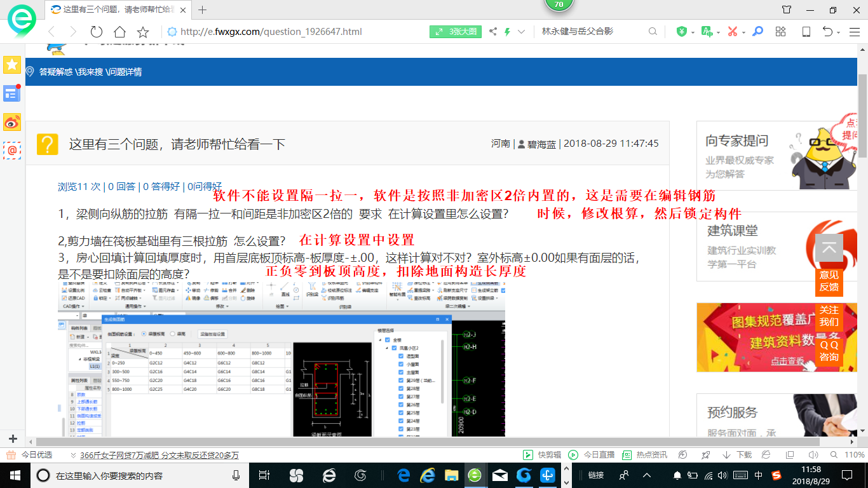This screenshot has width=868, height=488.
Task: Open the browser hamburger main menu
Action: [853, 32]
